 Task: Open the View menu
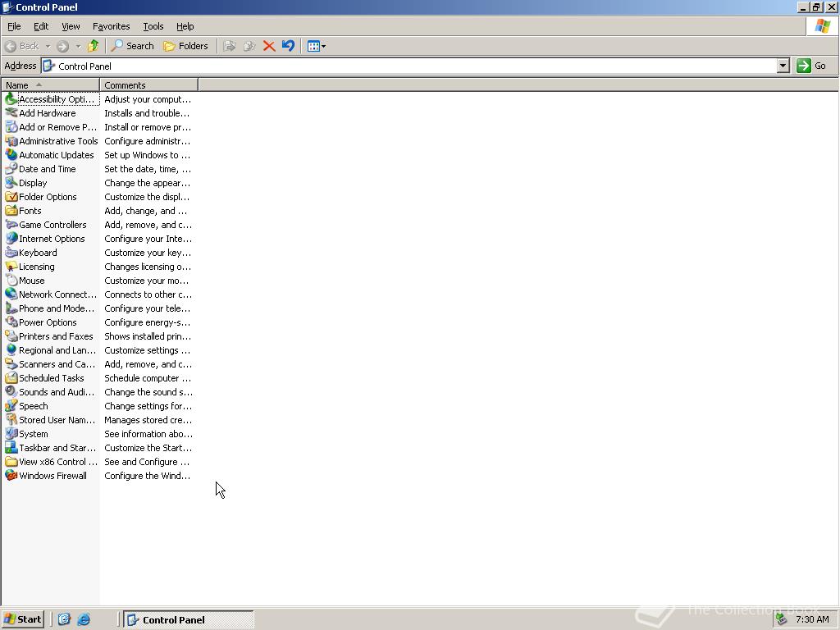point(71,26)
